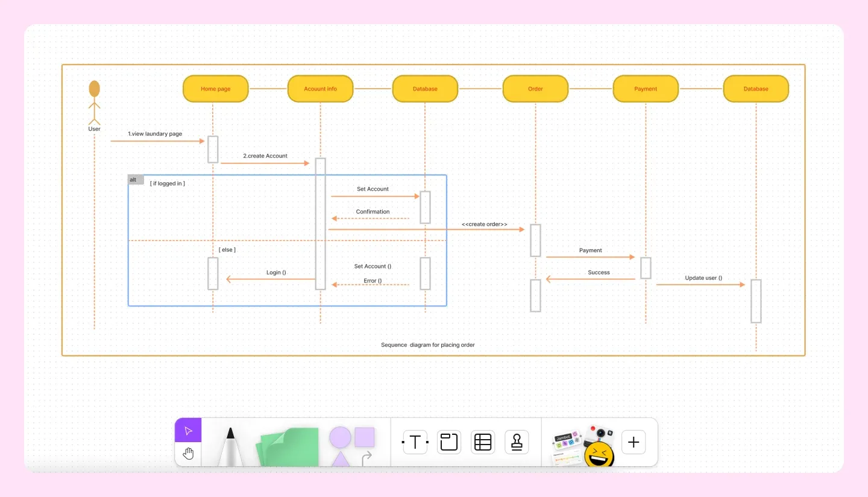The width and height of the screenshot is (868, 497).
Task: Activate the purple Select tool
Action: click(x=188, y=430)
